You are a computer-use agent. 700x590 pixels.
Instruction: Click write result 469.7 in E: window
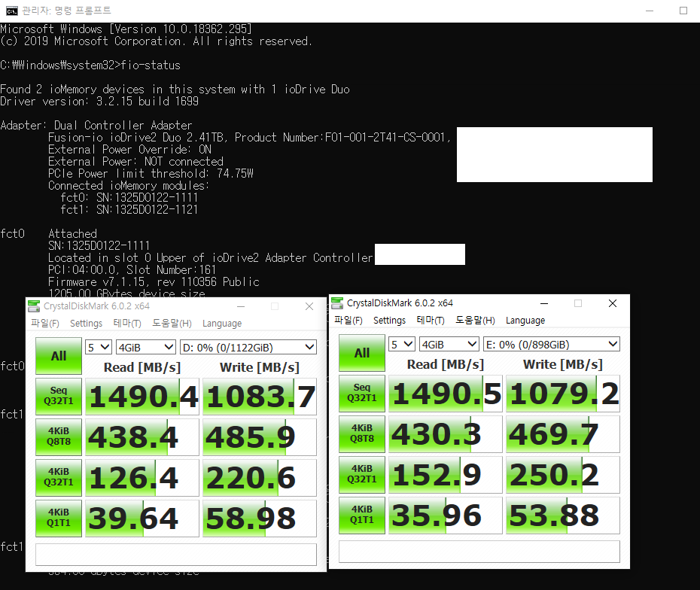[563, 433]
